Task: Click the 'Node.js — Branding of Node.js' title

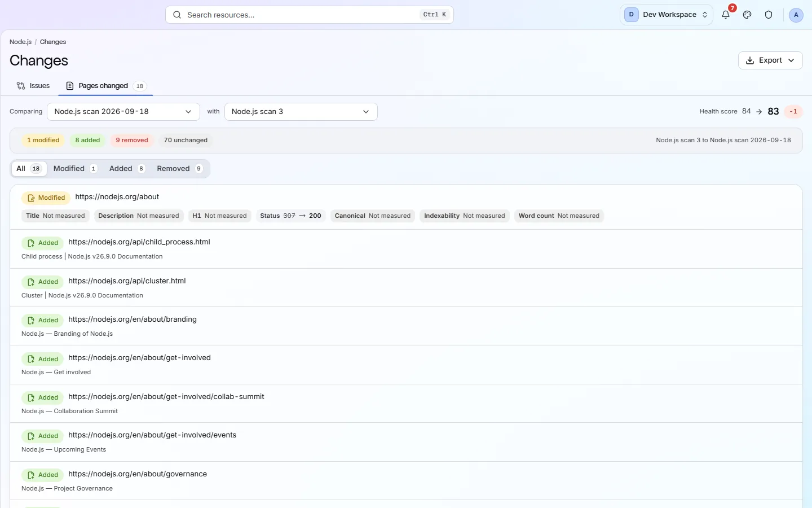Action: 67,334
